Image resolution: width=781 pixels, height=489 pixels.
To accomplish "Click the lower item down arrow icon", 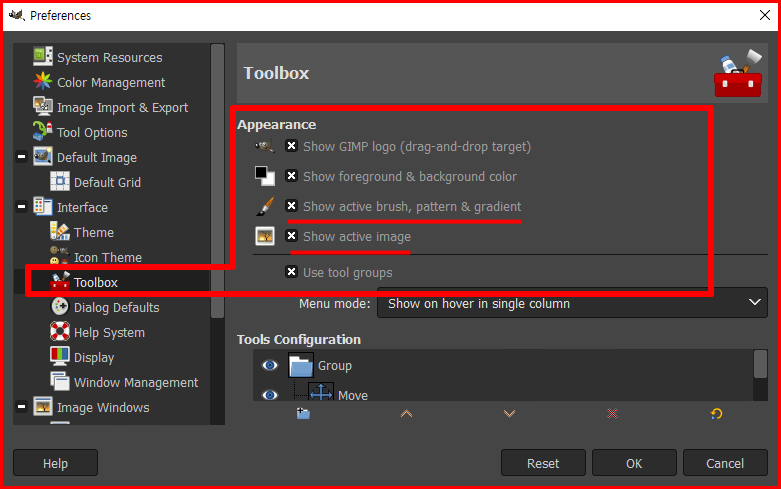I will [509, 413].
